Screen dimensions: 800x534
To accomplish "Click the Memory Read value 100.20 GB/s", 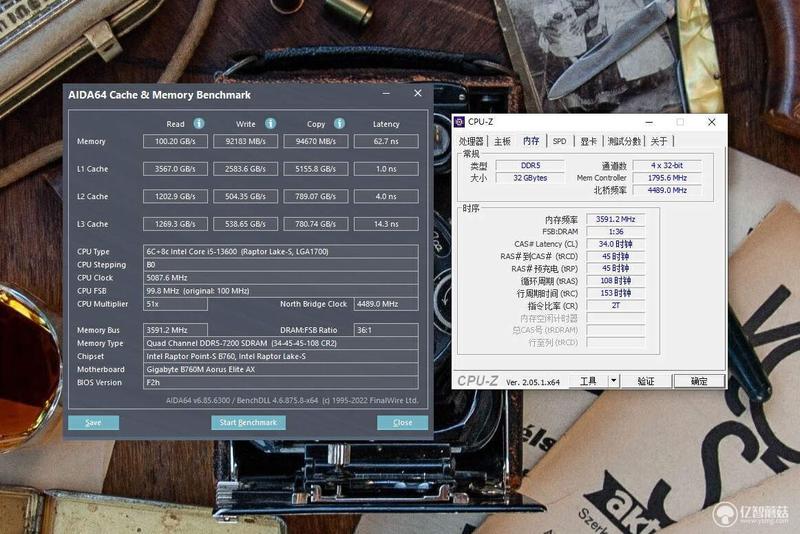I will click(x=176, y=141).
